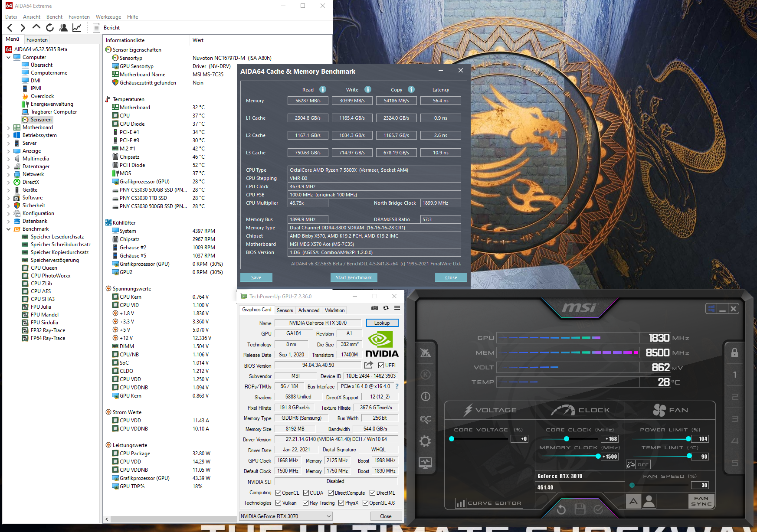Open MSI Afterburner settings gear
This screenshot has width=757, height=532.
(x=426, y=441)
